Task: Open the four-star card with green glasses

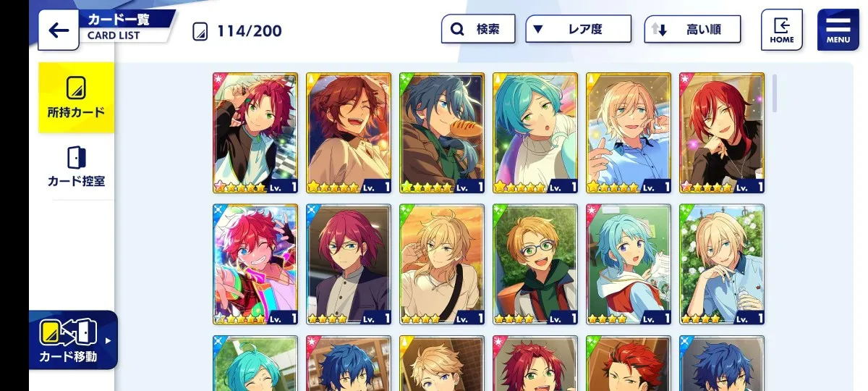Action: click(x=535, y=264)
